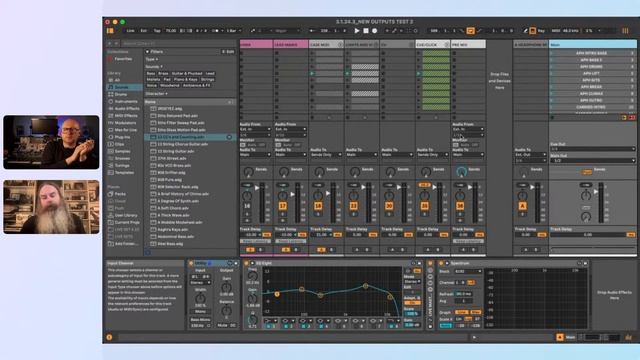Select 12 String Chorus Guitar.adv in the list
Image resolution: width=640 pixels, height=360 pixels.
click(182, 144)
